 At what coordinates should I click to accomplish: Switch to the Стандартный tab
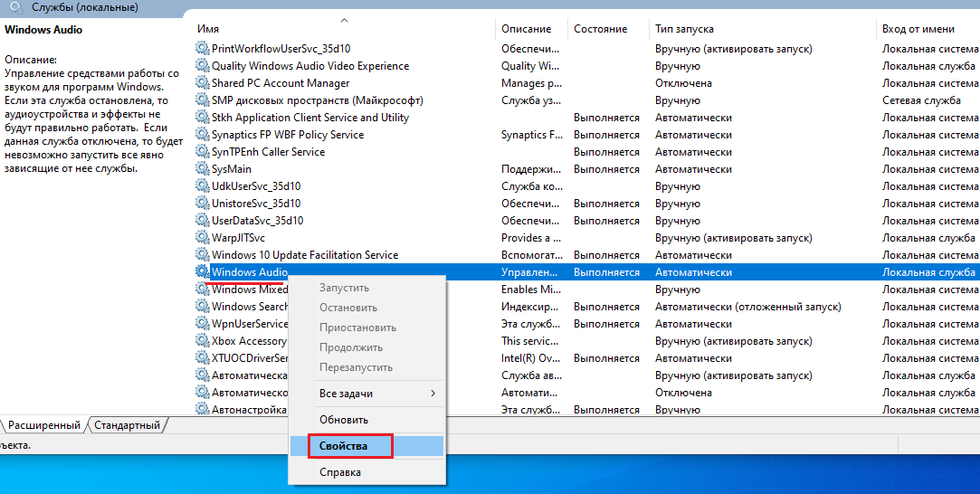127,425
